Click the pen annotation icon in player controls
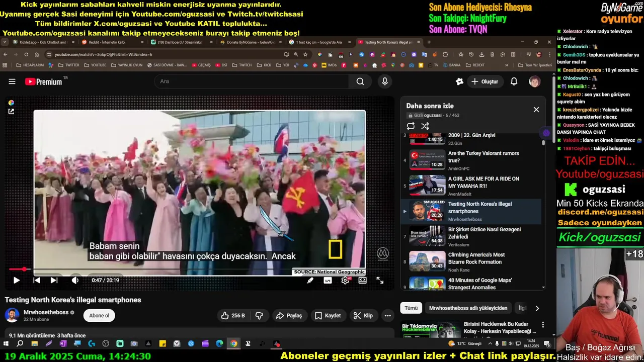 tap(310, 281)
